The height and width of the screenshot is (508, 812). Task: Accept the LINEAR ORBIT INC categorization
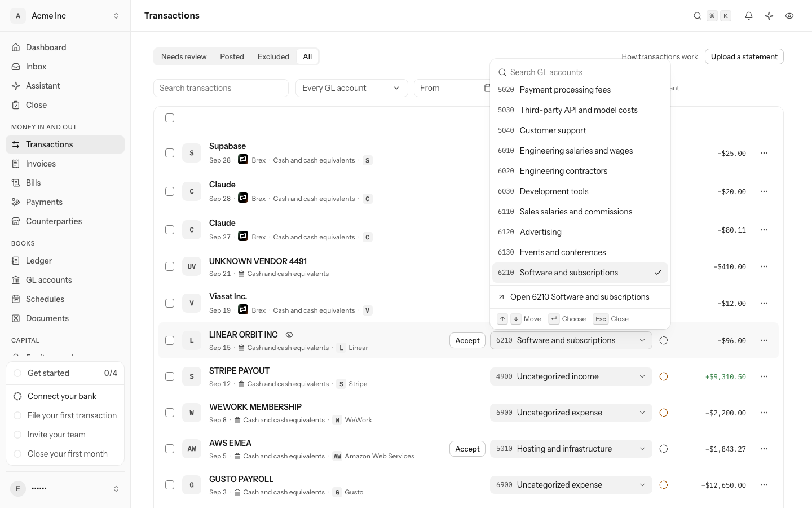point(467,340)
